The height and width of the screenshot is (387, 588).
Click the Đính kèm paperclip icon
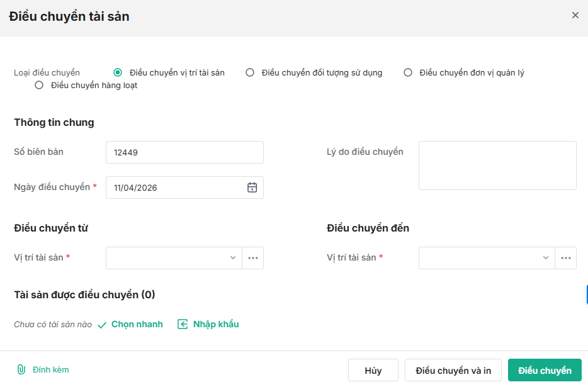(x=21, y=369)
